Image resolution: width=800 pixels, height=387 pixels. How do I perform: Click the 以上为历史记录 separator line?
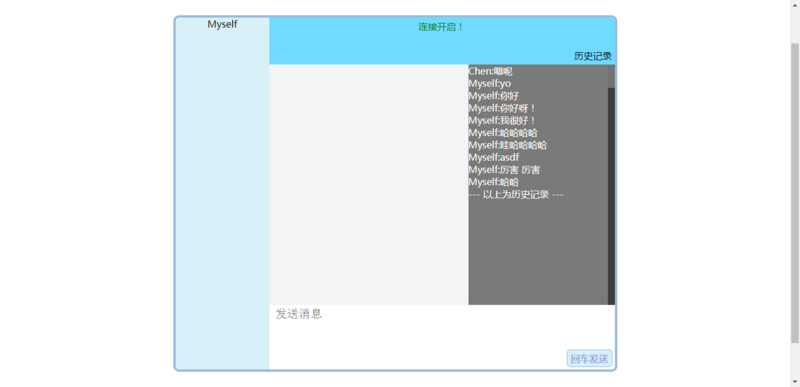coord(516,194)
